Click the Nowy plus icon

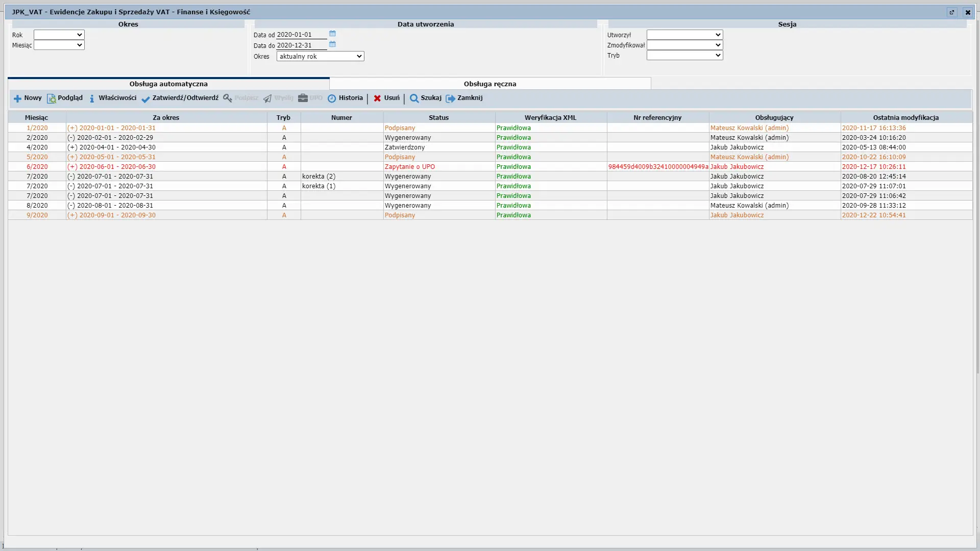tap(17, 98)
